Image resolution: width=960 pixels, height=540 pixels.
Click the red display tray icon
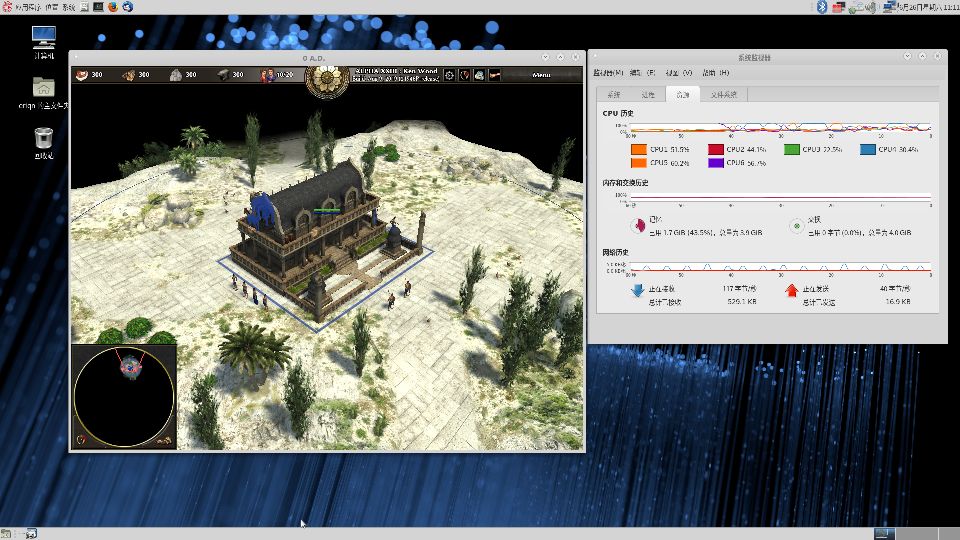coord(838,7)
